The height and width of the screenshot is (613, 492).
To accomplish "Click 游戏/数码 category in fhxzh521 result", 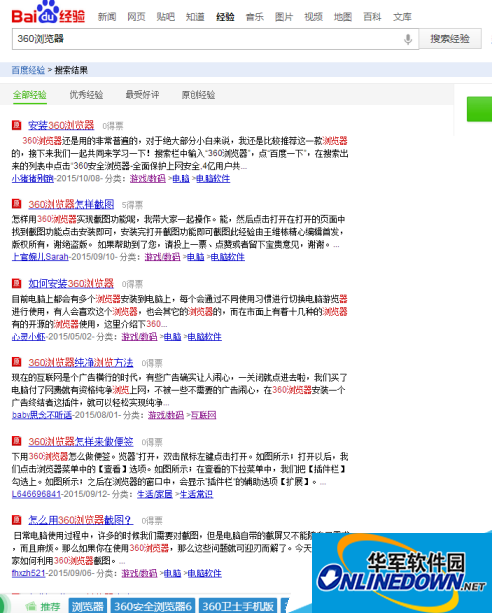I will click(x=139, y=573).
